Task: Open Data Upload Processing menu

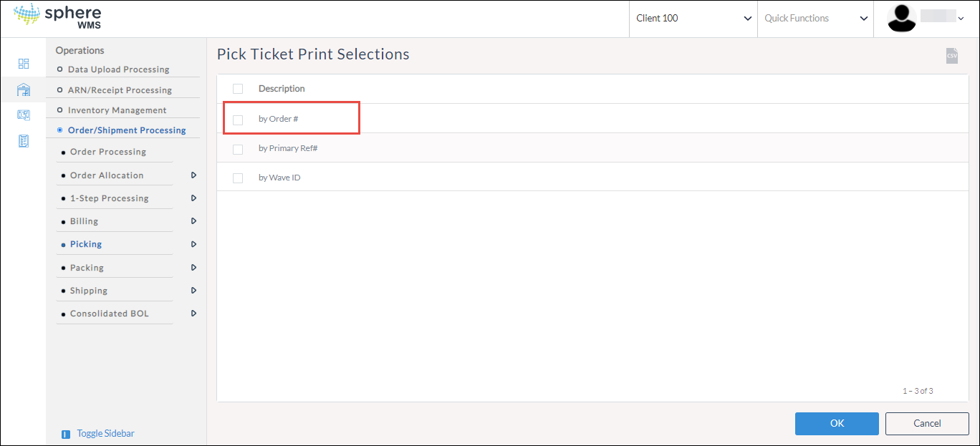Action: tap(118, 69)
